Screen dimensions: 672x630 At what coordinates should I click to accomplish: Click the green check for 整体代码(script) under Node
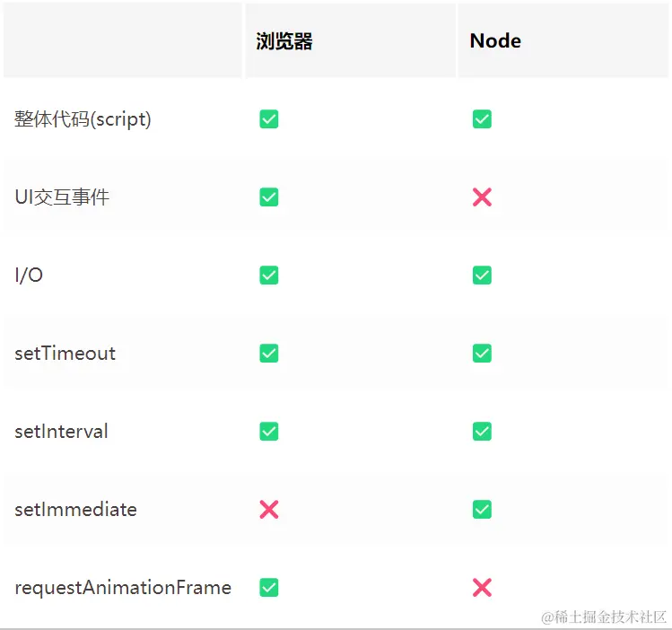(482, 119)
